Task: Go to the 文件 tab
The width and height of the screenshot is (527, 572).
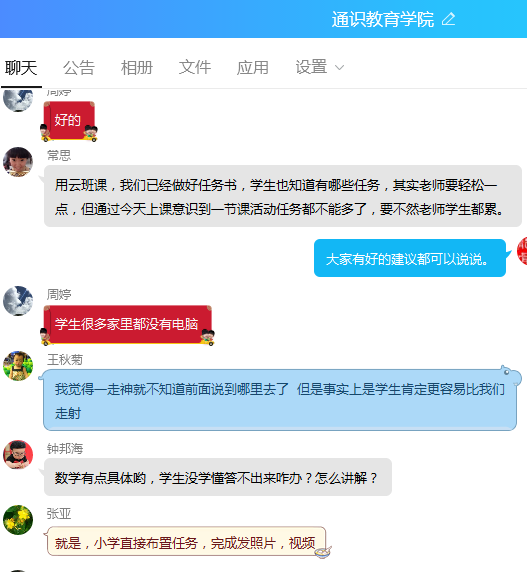Action: 195,68
